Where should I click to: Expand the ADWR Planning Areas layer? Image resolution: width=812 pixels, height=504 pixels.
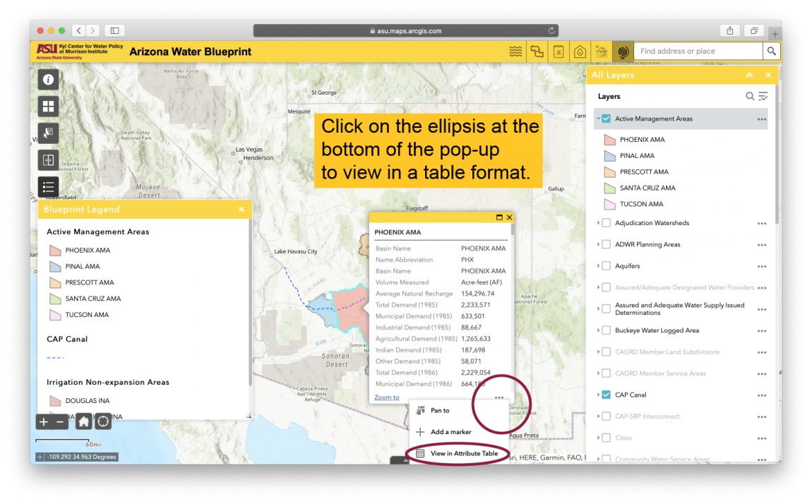pos(598,244)
